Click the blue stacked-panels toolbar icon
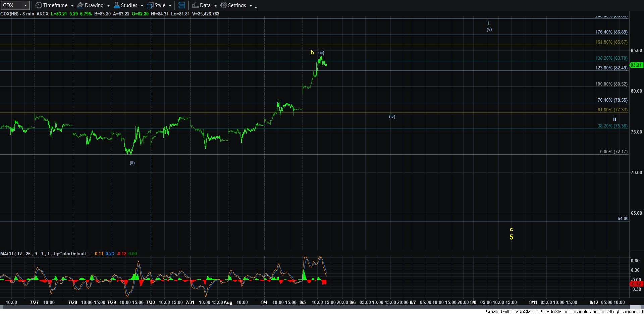The image size is (644, 314). [x=182, y=5]
